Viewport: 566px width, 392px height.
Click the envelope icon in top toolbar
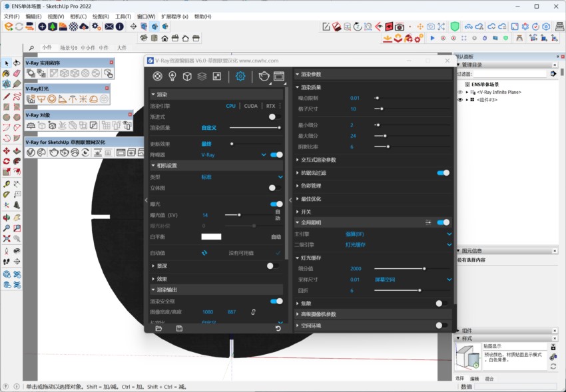pos(109,27)
